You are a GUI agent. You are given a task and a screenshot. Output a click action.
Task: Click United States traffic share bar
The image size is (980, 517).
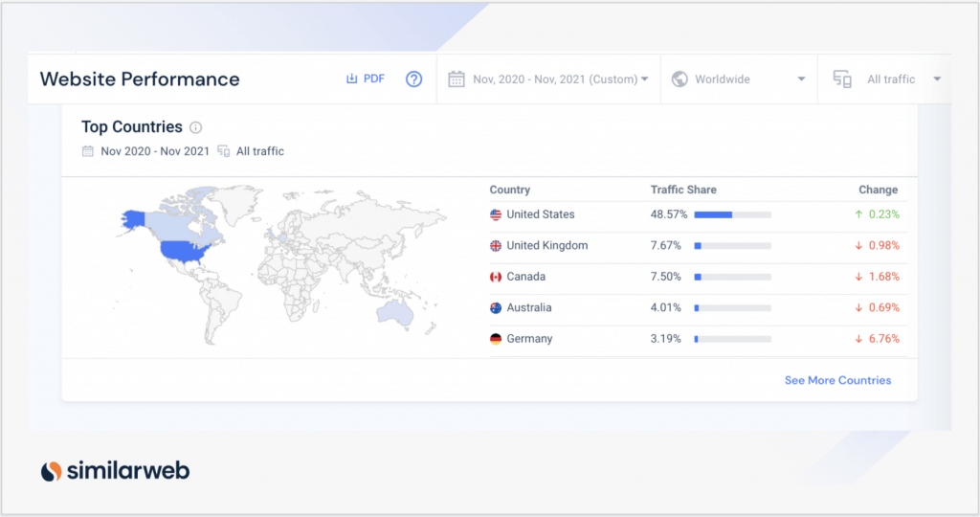tap(732, 214)
